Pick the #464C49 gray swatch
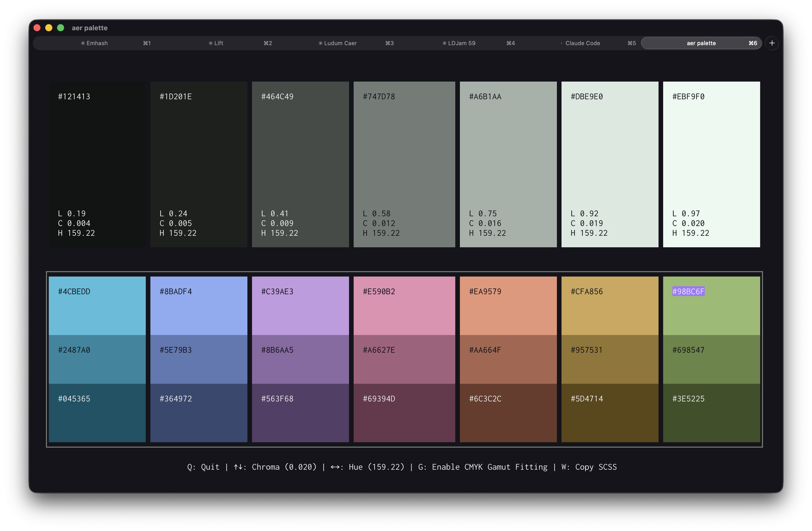The width and height of the screenshot is (812, 531). [300, 164]
